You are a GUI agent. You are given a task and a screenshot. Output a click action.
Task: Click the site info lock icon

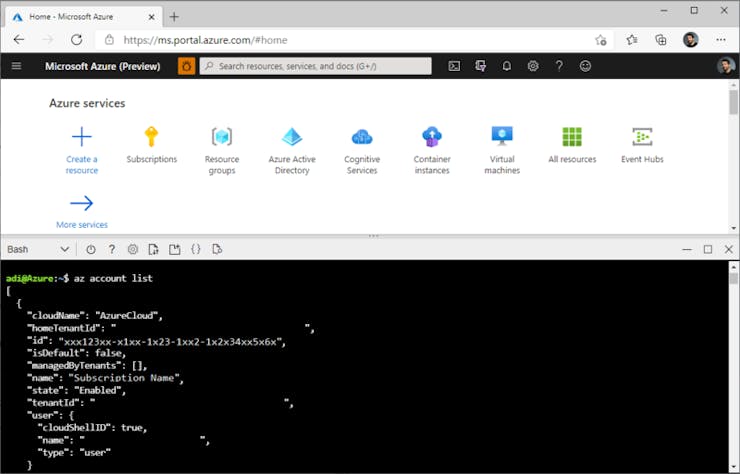coord(109,40)
